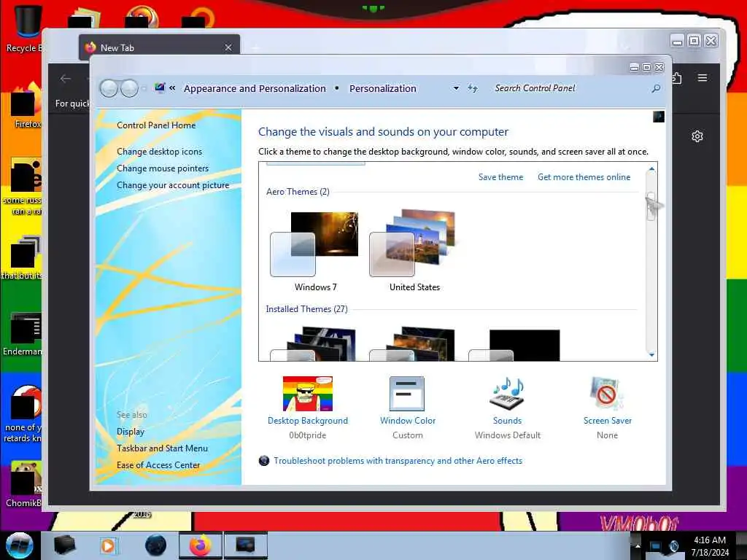This screenshot has height=560, width=747.
Task: Open the Screen Saver icon
Action: tap(606, 394)
